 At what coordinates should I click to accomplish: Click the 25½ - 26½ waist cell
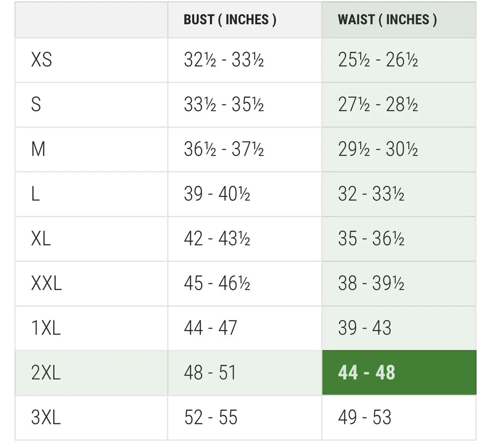[378, 60]
